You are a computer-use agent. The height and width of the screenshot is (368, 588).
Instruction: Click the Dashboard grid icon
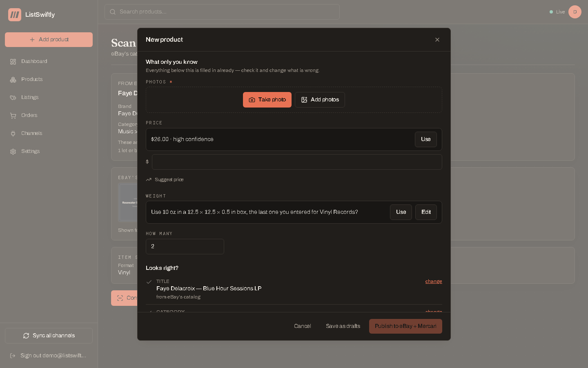click(13, 62)
